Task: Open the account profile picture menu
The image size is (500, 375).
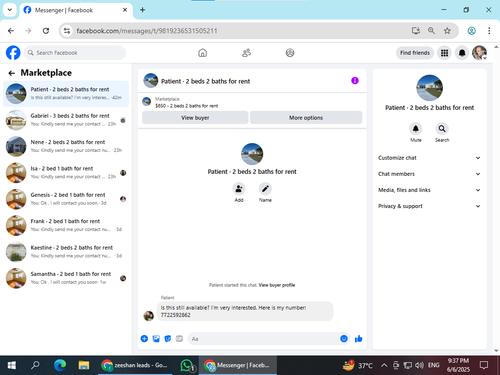Action: pos(479,53)
